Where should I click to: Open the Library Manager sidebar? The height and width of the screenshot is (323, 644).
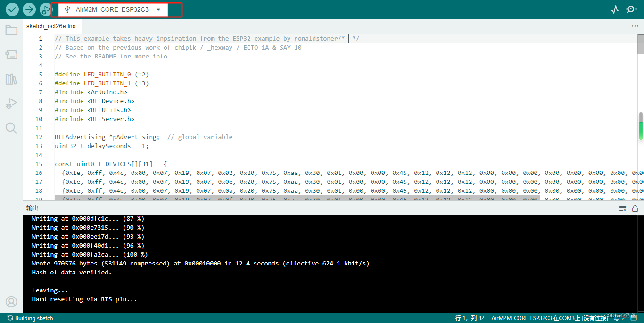coord(11,79)
